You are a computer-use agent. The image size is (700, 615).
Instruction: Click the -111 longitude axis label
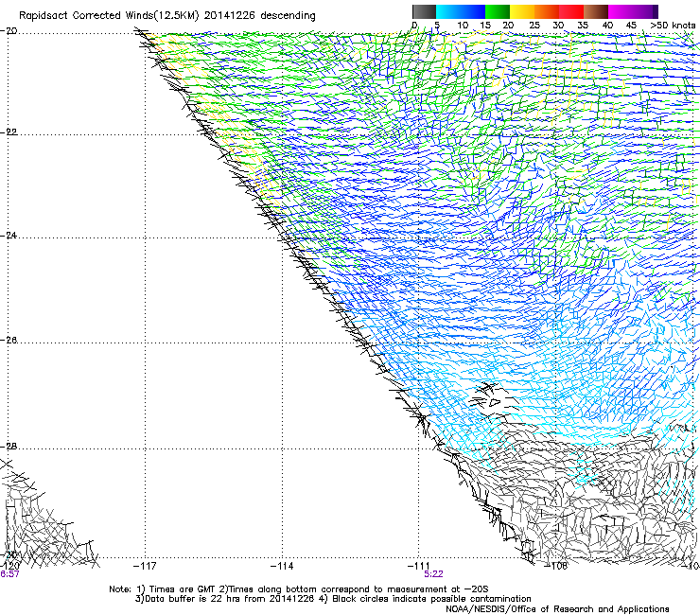[419, 567]
